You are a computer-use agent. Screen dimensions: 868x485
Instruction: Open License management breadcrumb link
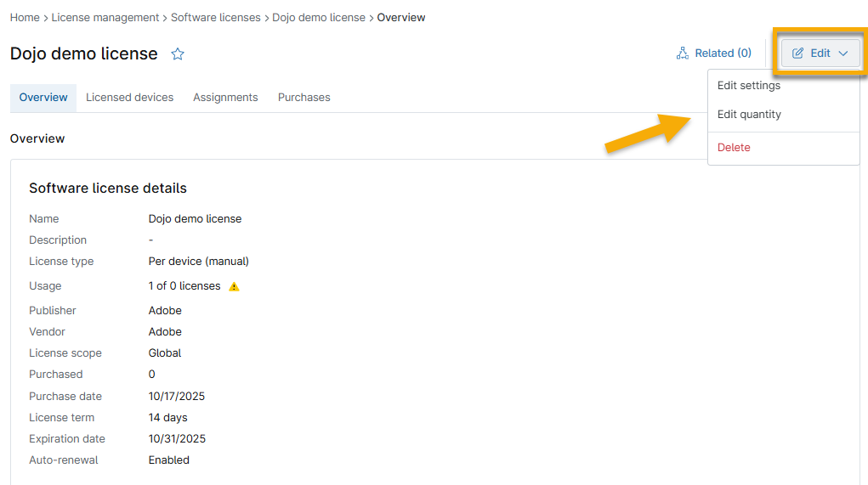105,18
